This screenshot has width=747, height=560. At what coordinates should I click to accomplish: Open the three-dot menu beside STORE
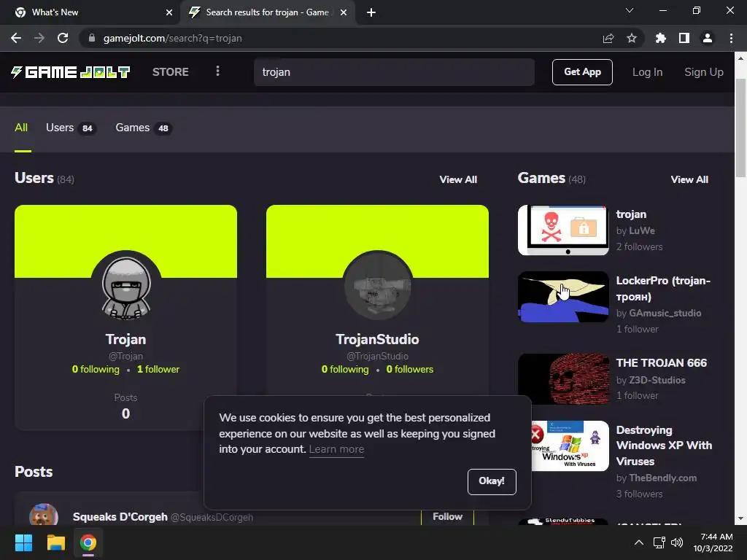coord(217,71)
